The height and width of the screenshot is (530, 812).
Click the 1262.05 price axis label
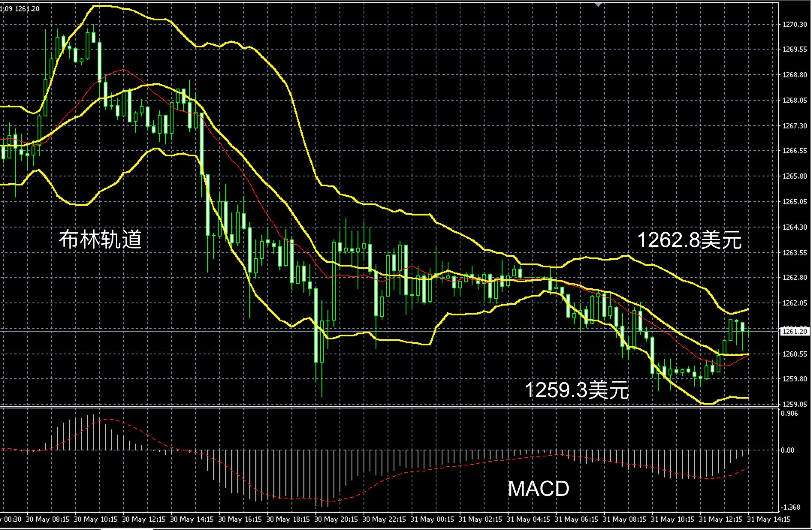click(795, 303)
